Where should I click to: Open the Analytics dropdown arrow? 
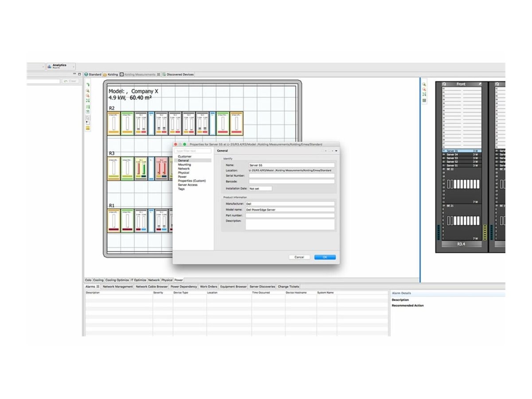pos(73,66)
